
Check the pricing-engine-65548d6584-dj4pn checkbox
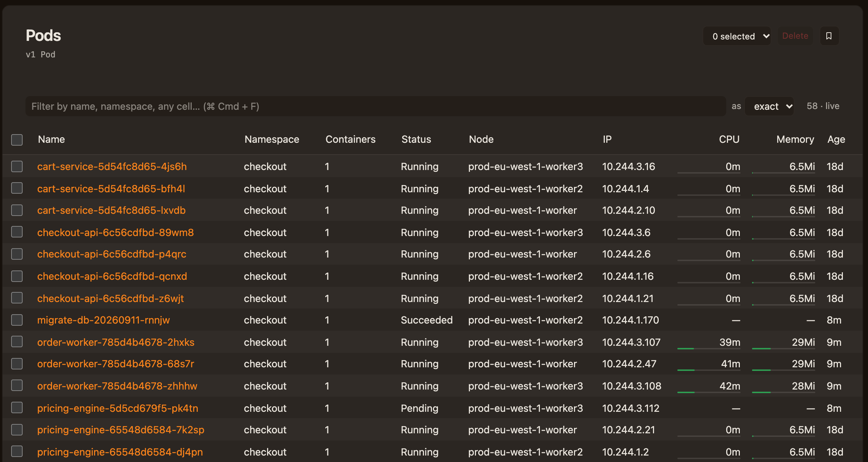(x=17, y=452)
